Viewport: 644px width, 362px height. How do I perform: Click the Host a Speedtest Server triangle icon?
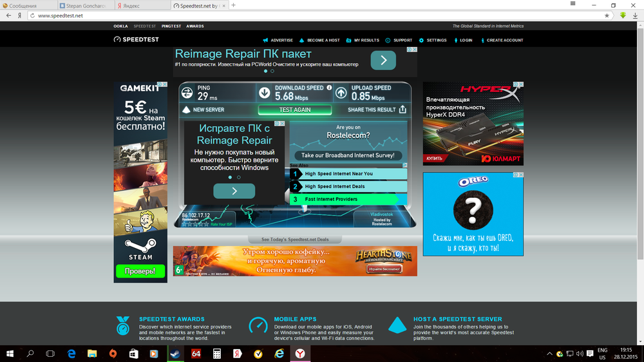tap(397, 325)
